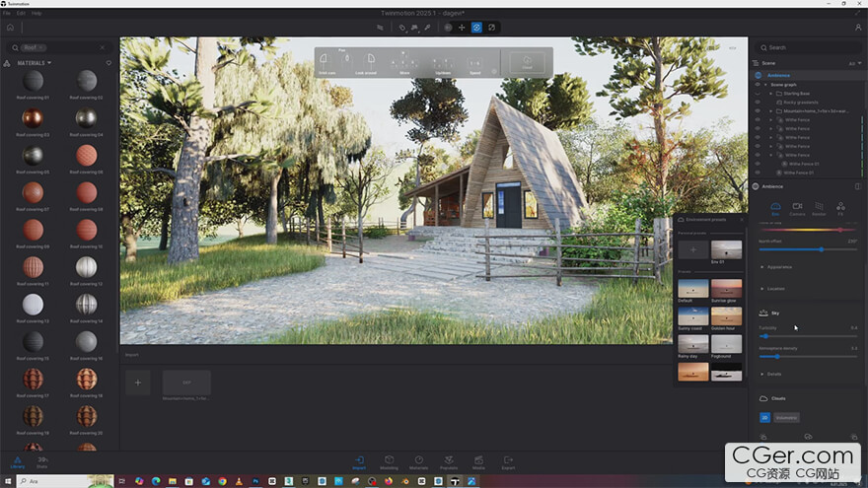Adjust the North offset slider
The height and width of the screenshot is (488, 868).
(x=808, y=249)
